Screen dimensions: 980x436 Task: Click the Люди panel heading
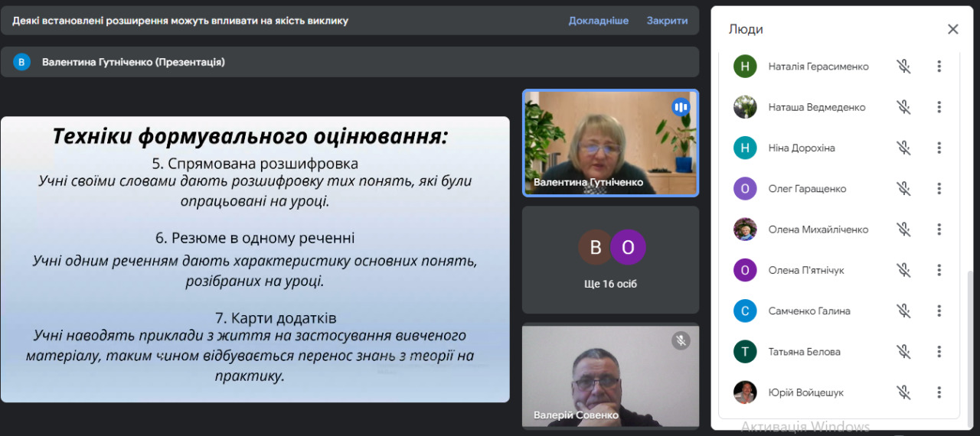pyautogui.click(x=746, y=29)
